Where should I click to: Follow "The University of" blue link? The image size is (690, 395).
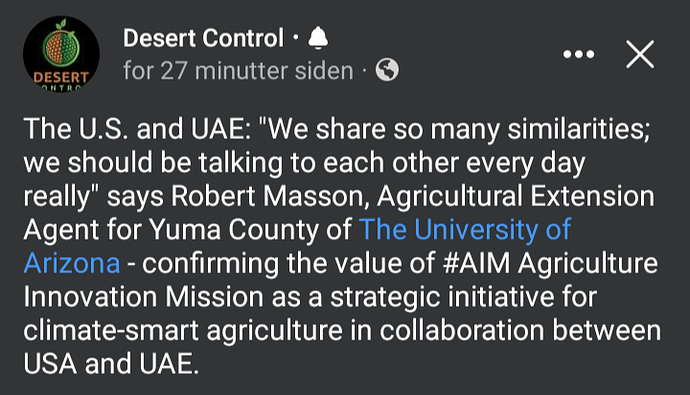coord(465,229)
